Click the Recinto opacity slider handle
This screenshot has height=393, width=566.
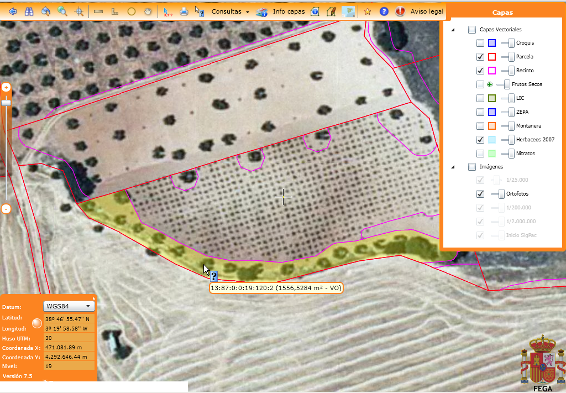(511, 70)
